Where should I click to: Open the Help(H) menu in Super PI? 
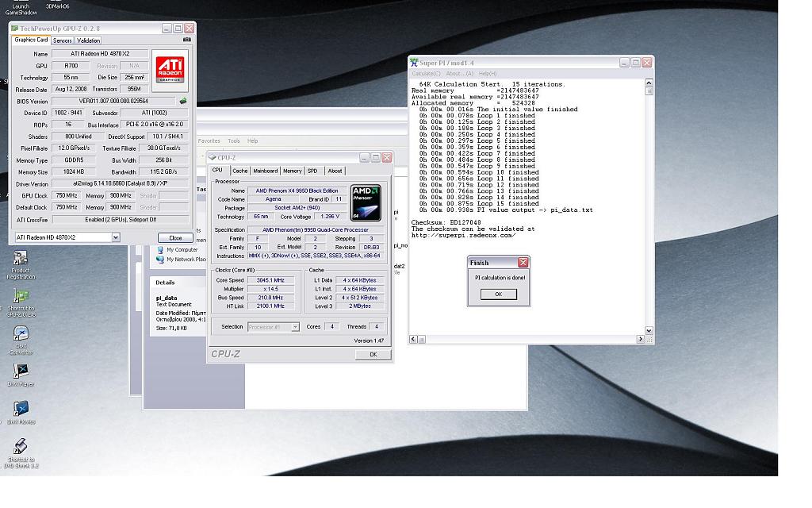pyautogui.click(x=488, y=74)
